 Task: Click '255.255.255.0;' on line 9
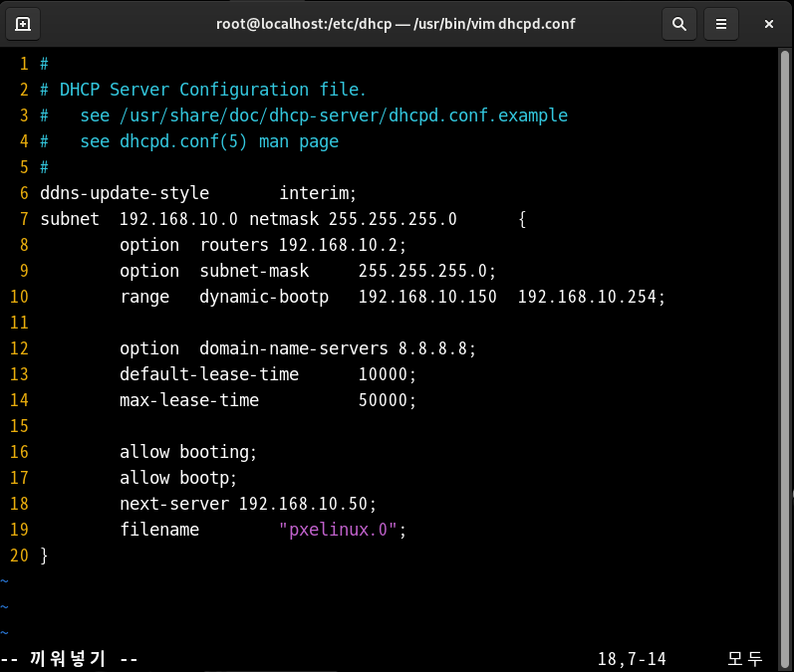coord(427,271)
